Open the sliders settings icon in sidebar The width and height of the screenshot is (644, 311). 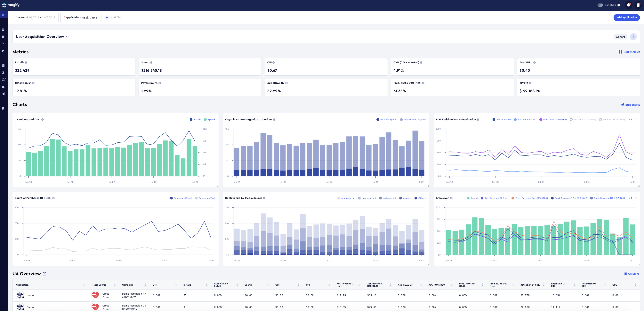click(x=3, y=66)
